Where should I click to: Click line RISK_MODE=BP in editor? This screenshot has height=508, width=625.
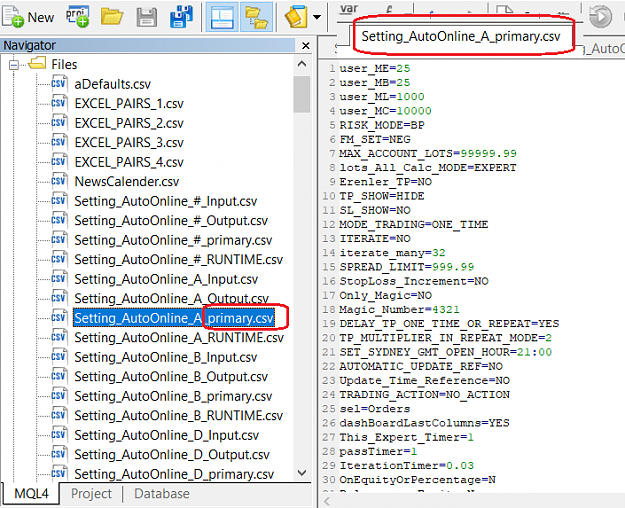click(x=382, y=125)
